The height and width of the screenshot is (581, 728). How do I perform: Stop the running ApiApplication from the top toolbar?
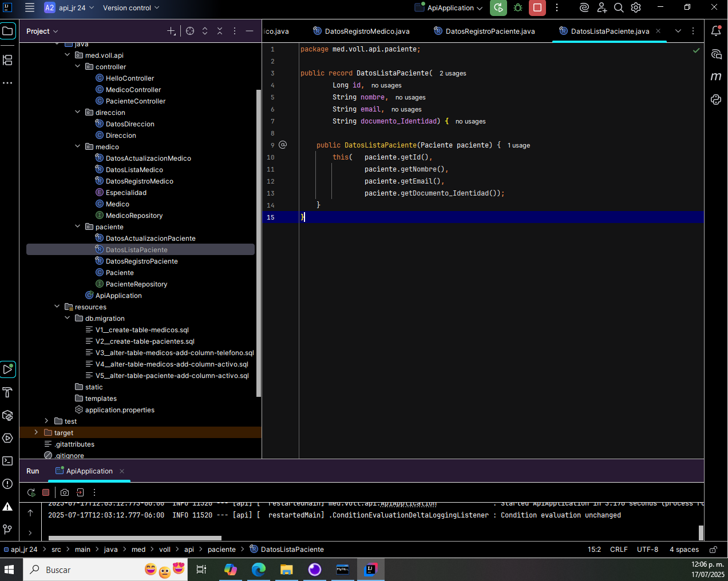pyautogui.click(x=537, y=7)
